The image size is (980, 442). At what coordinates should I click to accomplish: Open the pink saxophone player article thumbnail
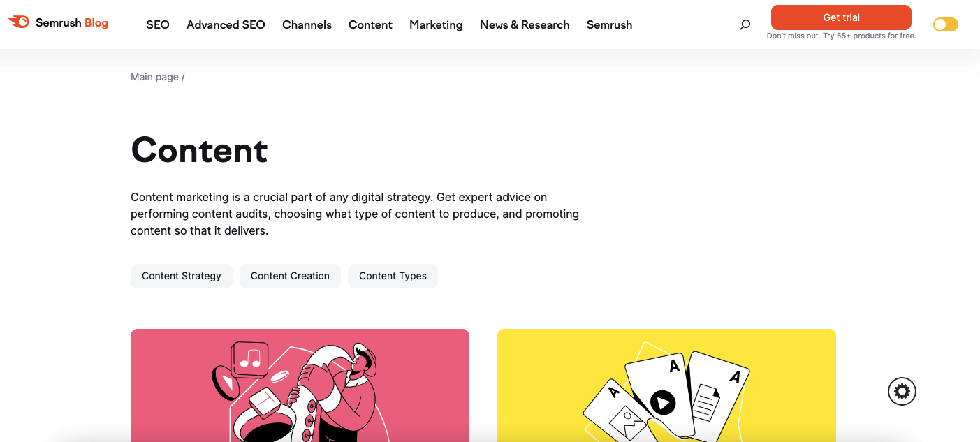pos(300,385)
